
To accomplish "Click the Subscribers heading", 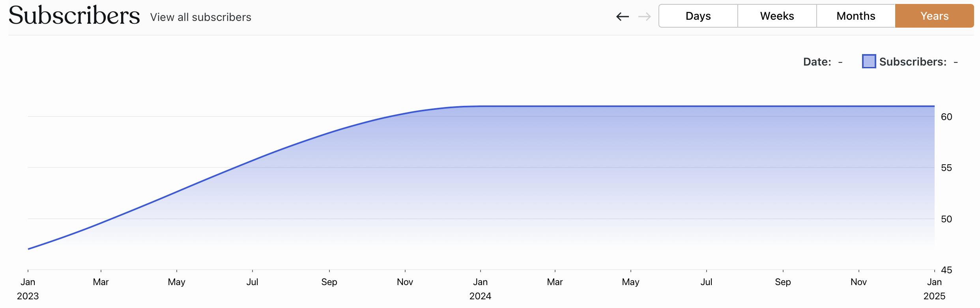I will (74, 16).
